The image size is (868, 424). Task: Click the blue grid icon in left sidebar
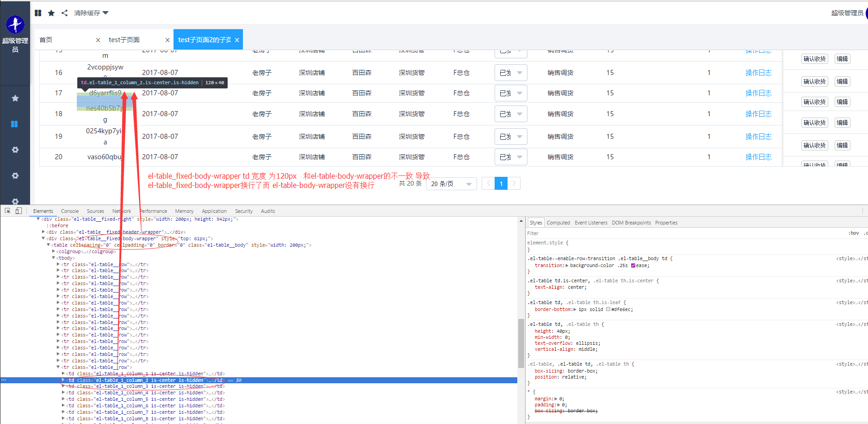pyautogui.click(x=14, y=124)
